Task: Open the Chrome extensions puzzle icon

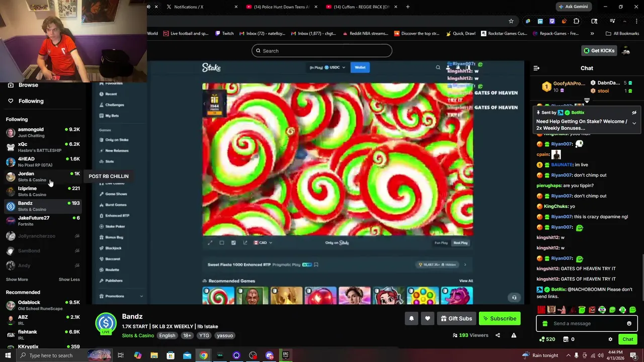Action: (577, 21)
